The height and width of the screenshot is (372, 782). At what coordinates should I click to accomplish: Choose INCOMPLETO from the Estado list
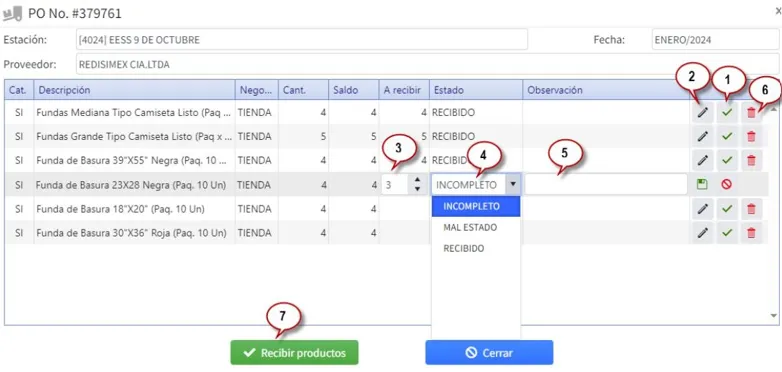pos(476,206)
